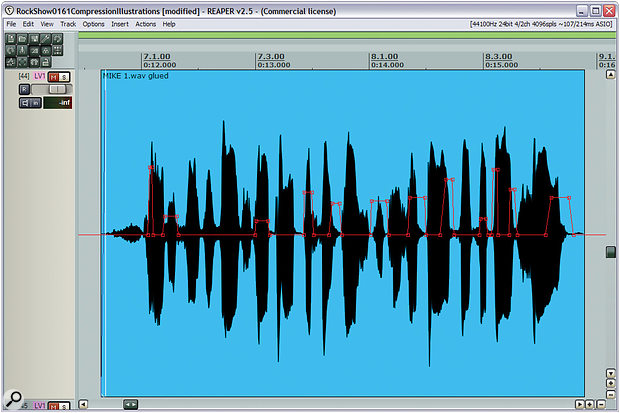Open the Options menu
The image size is (620, 413).
pyautogui.click(x=93, y=24)
